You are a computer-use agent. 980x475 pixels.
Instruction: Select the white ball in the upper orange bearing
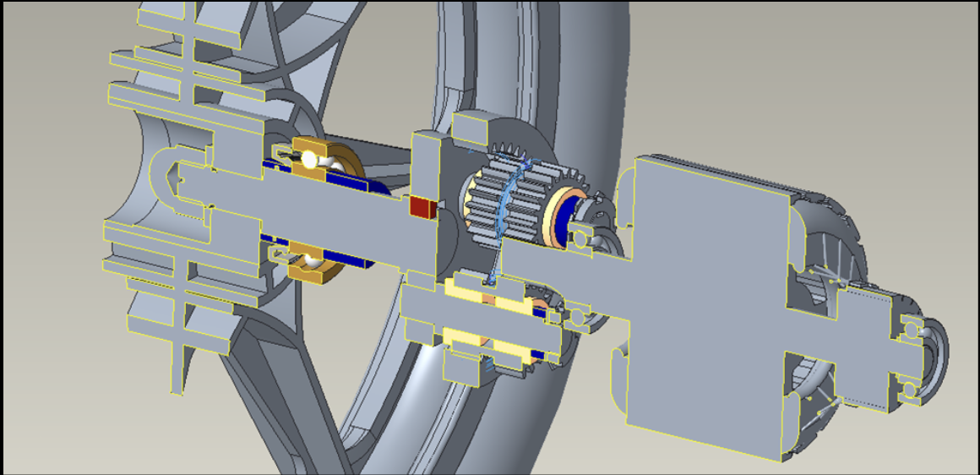pyautogui.click(x=310, y=161)
